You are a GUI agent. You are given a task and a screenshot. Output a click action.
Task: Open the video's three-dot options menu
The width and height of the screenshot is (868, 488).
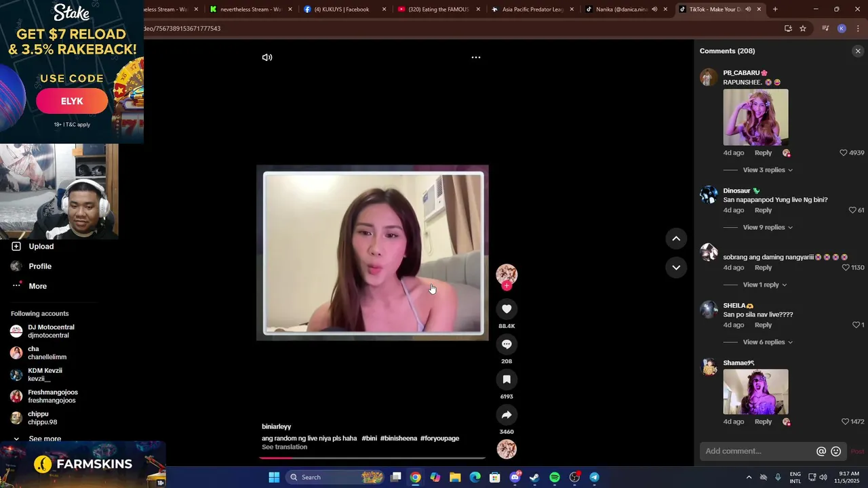tap(476, 58)
